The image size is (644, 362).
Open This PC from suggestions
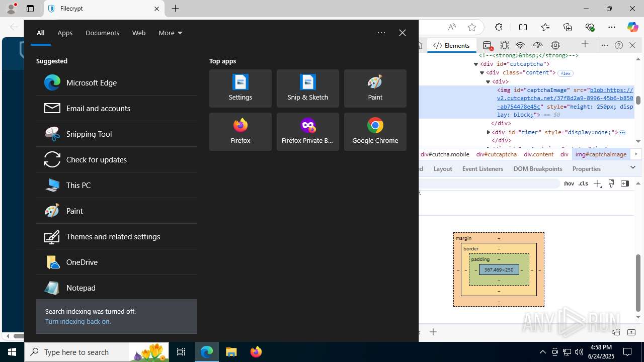tap(117, 185)
